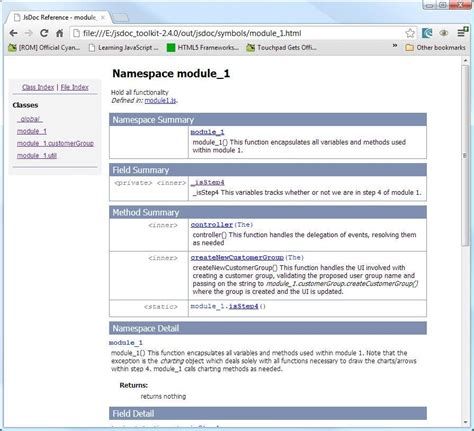Open the module_1 link in Classes sidebar
The height and width of the screenshot is (431, 474).
(32, 131)
